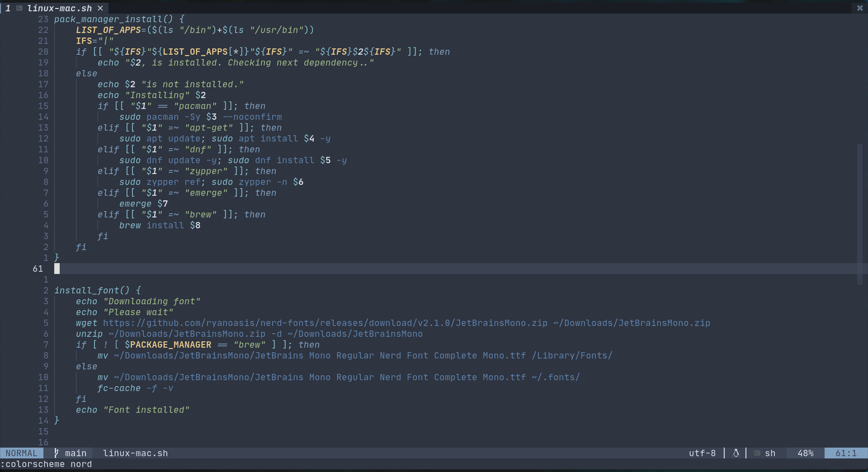Screen dimensions: 868x472
Task: Click the 61:1 cursor position indicator
Action: (x=846, y=453)
